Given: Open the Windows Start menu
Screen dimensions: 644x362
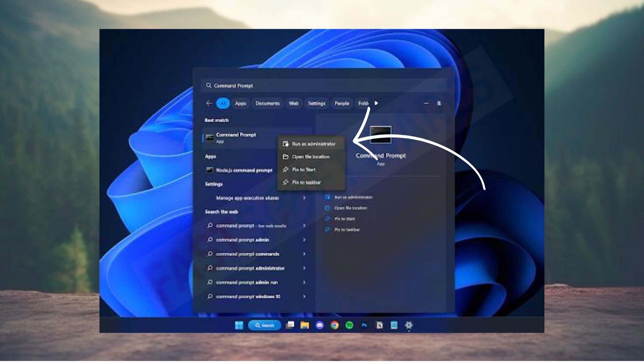Looking at the screenshot, I should pyautogui.click(x=239, y=325).
